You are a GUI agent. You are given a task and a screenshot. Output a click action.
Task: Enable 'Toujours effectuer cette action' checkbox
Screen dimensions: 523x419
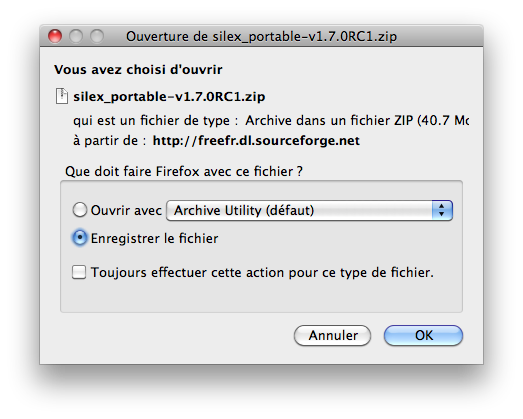click(x=79, y=272)
